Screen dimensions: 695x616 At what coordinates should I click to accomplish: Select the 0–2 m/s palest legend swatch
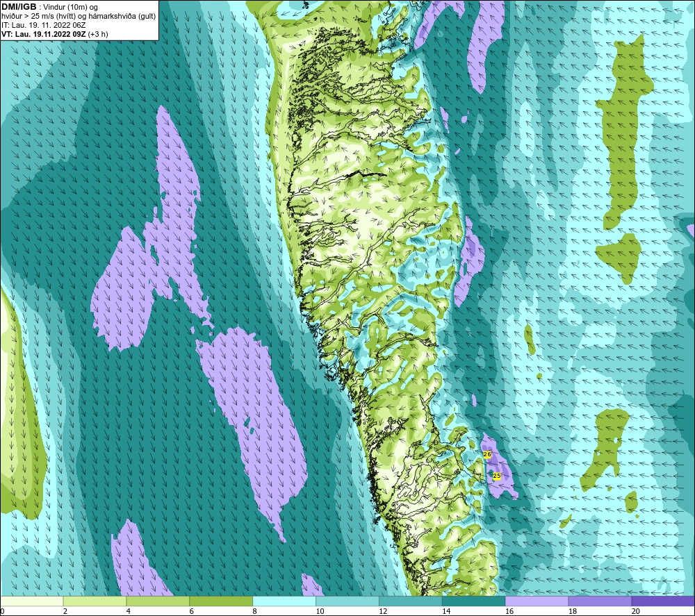coord(32,601)
